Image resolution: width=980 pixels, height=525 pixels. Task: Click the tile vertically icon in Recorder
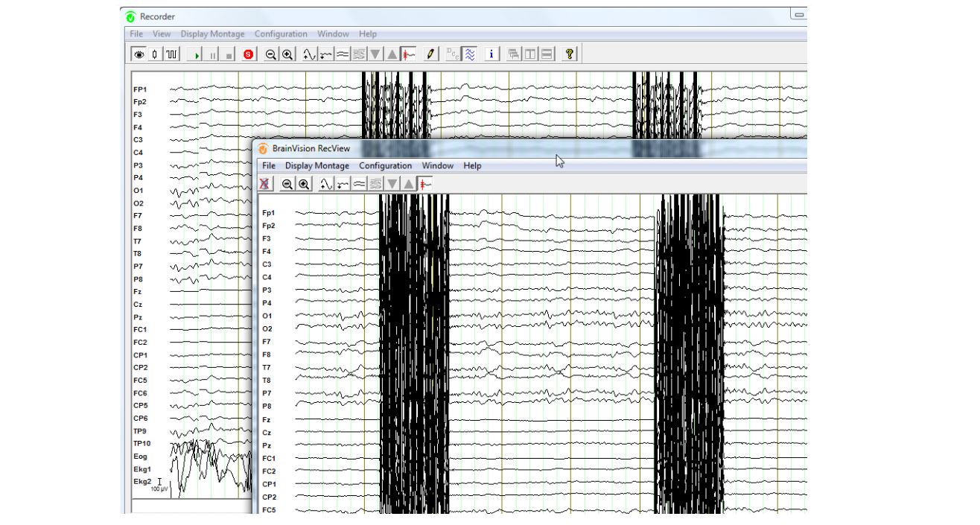(x=530, y=54)
